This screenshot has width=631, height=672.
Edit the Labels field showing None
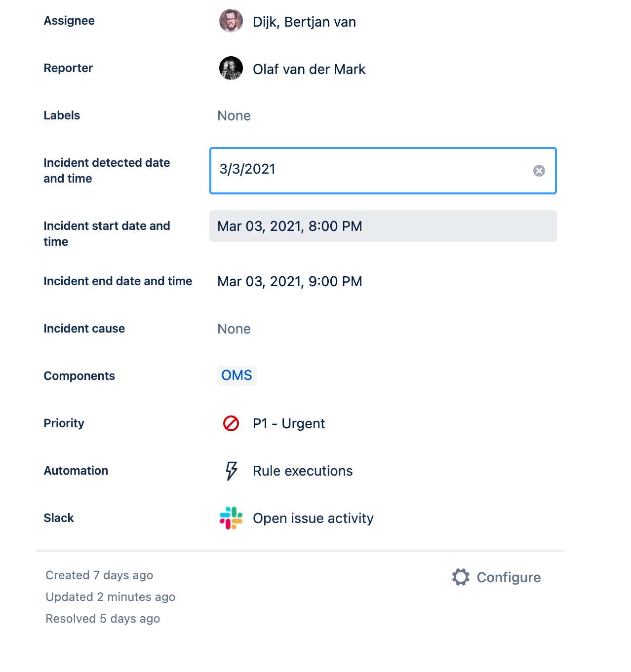pyautogui.click(x=234, y=115)
